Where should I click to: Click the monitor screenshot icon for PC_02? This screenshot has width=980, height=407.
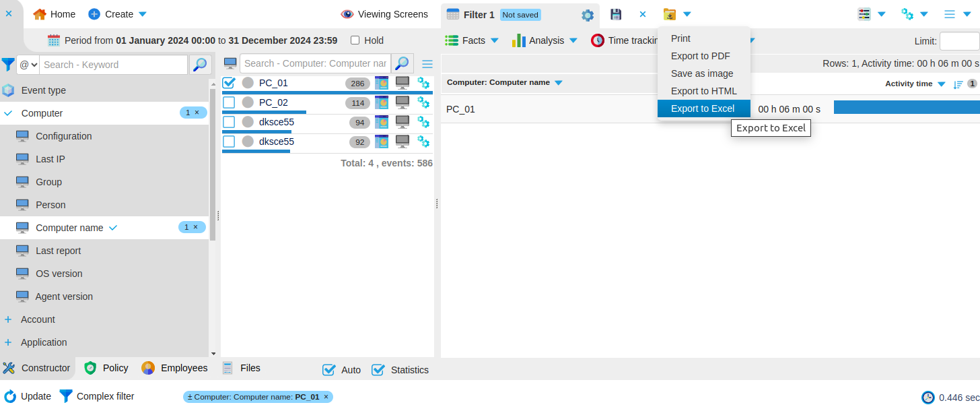(x=402, y=102)
